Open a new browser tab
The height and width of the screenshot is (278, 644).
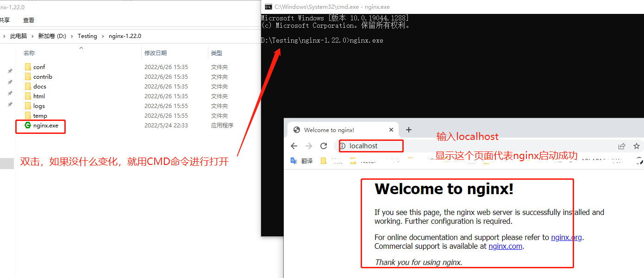coord(408,130)
